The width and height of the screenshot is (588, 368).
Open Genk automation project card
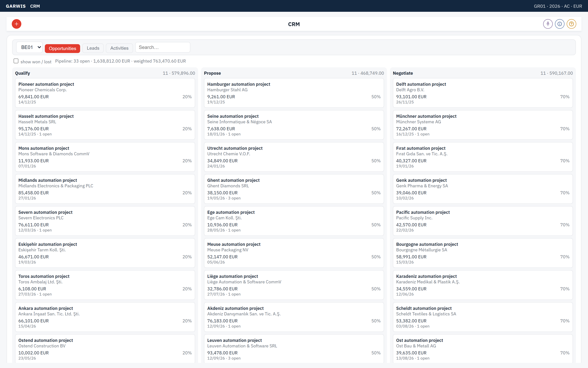tap(483, 189)
